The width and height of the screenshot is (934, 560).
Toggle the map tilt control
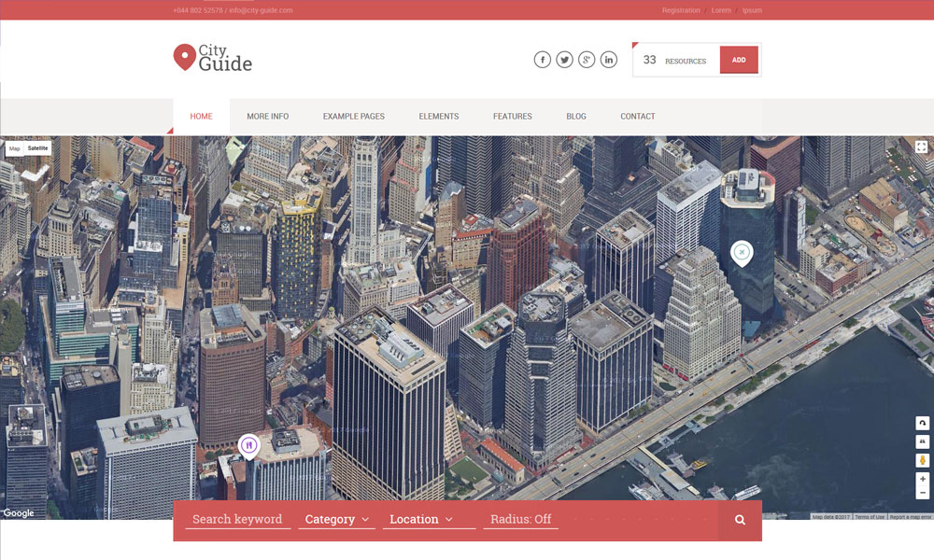[x=923, y=441]
